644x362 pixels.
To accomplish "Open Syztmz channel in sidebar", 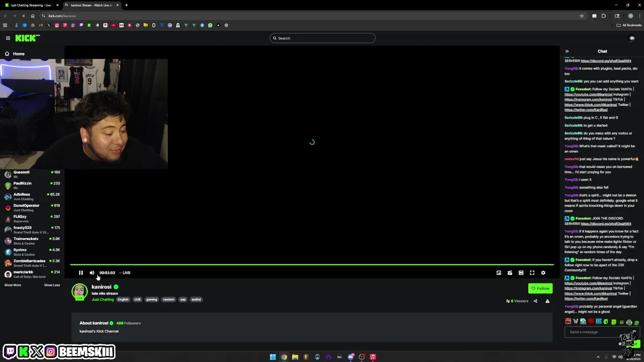I will point(32,252).
